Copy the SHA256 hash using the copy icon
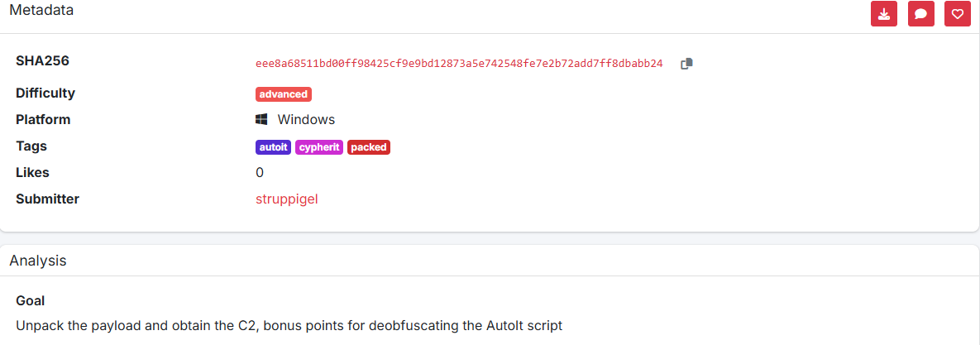Image resolution: width=980 pixels, height=345 pixels. coord(686,64)
